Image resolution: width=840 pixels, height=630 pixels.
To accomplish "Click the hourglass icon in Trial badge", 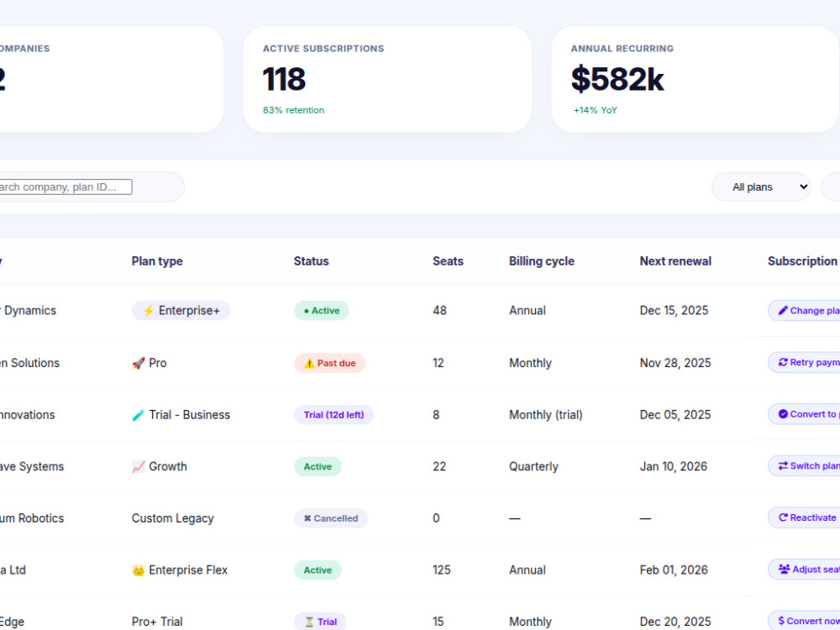I will (309, 622).
